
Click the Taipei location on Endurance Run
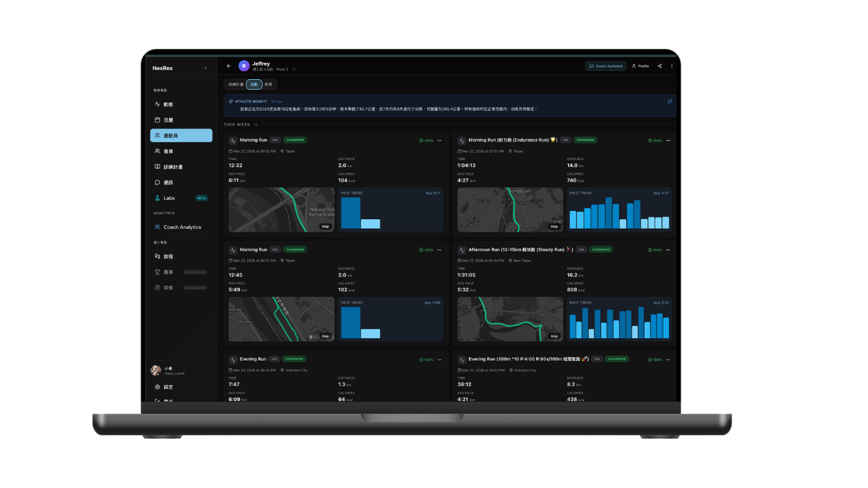(516, 151)
